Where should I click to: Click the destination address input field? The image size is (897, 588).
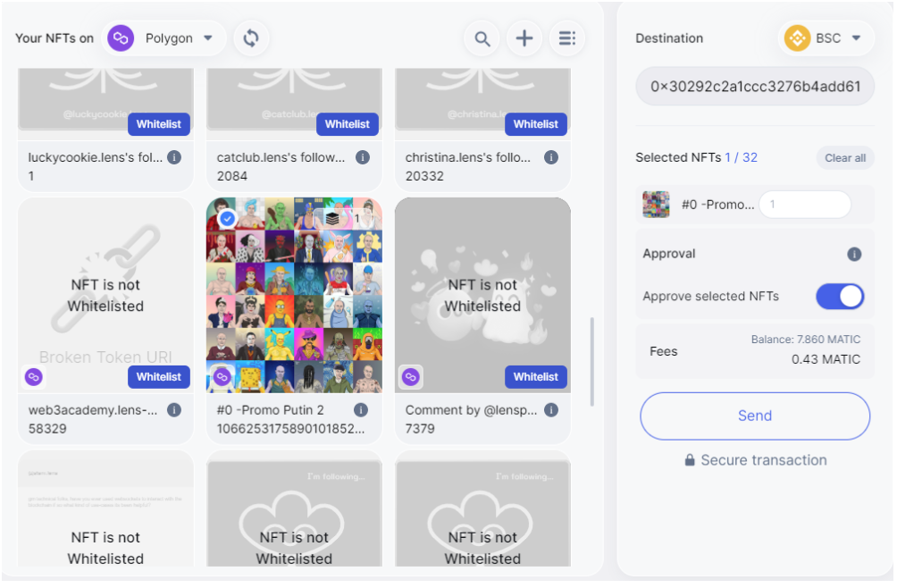tap(755, 87)
